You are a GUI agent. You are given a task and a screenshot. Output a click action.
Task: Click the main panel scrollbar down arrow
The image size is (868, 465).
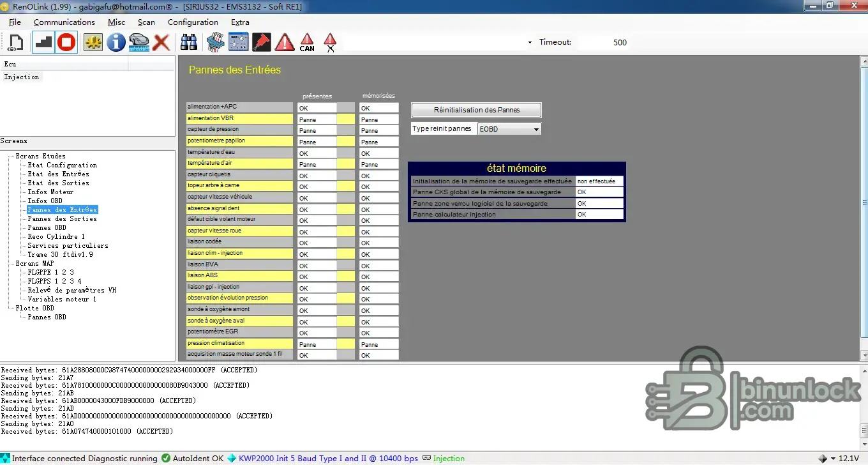coord(864,355)
